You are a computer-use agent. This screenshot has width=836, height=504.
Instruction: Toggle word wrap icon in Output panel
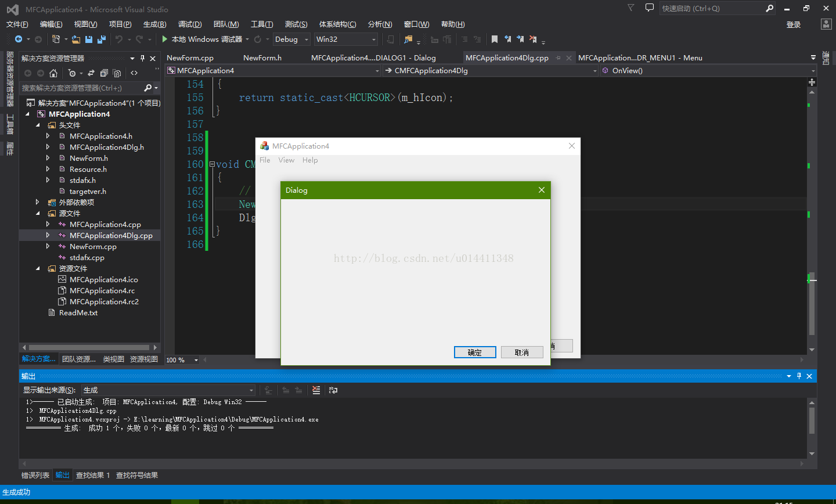coord(333,390)
